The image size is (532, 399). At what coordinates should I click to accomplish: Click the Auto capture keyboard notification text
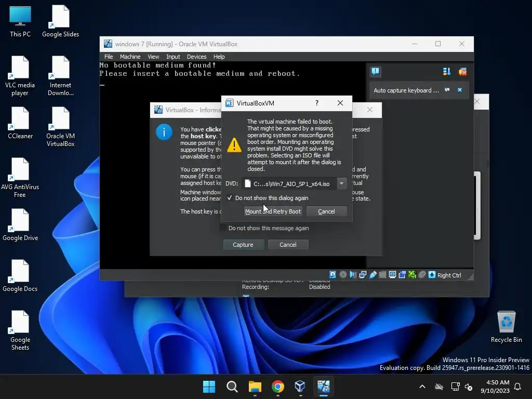406,90
